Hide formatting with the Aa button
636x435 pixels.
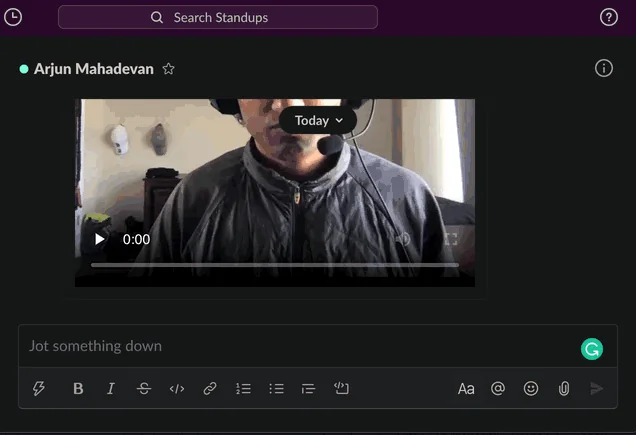(466, 389)
